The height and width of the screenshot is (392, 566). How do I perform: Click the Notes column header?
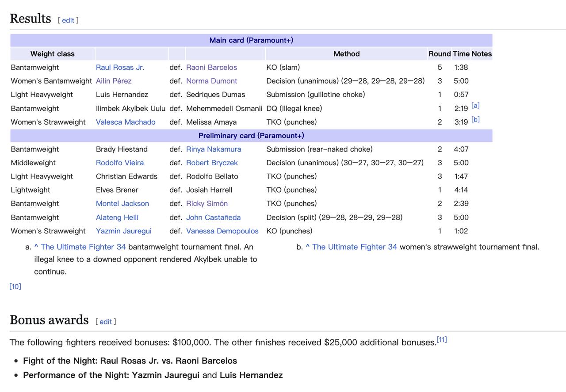(482, 54)
